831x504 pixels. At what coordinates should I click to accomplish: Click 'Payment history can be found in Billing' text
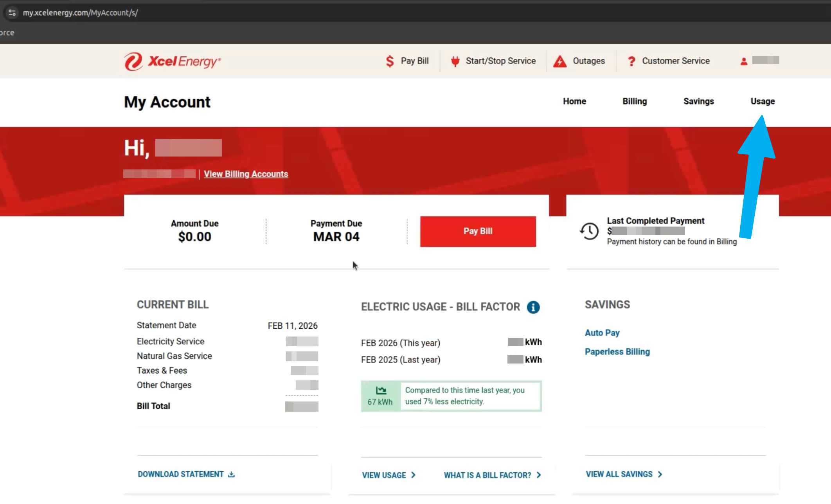tap(672, 242)
